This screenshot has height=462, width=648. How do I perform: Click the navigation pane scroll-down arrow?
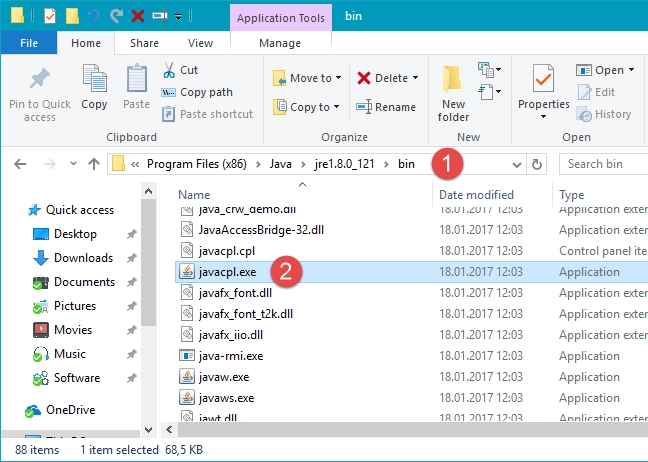[148, 430]
